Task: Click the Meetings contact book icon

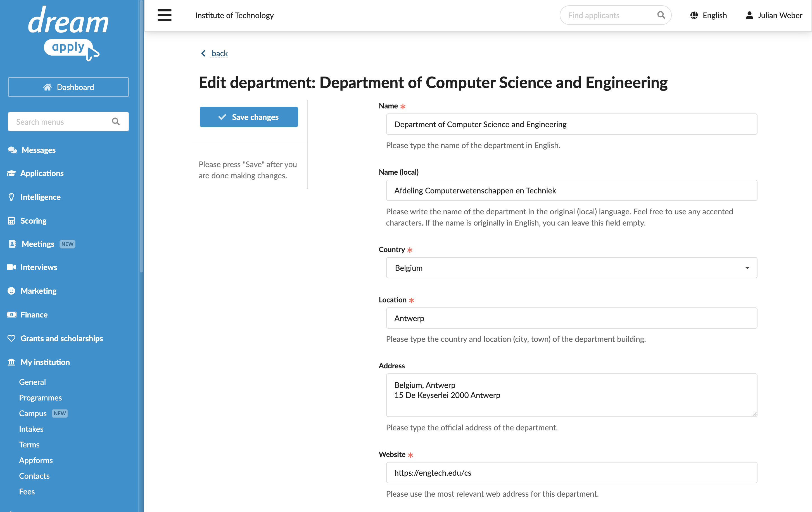Action: [x=12, y=244]
